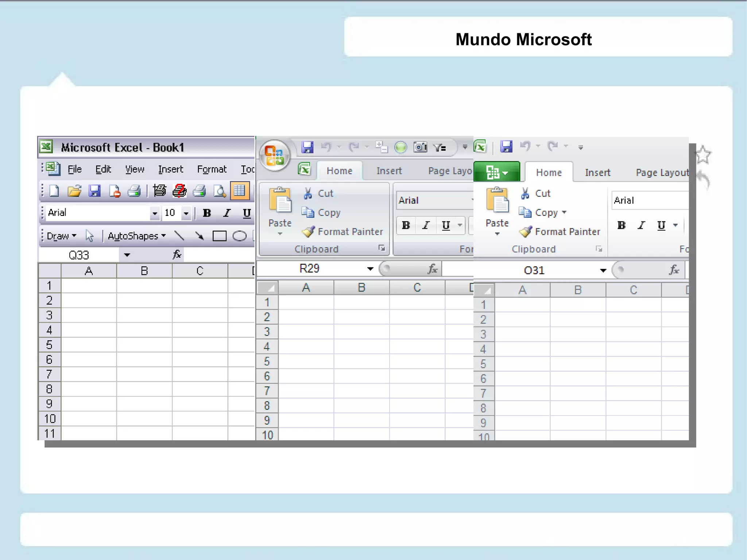The image size is (747, 560).
Task: Click the highlighted table grid icon in Excel 2003 toolbar
Action: click(x=240, y=191)
